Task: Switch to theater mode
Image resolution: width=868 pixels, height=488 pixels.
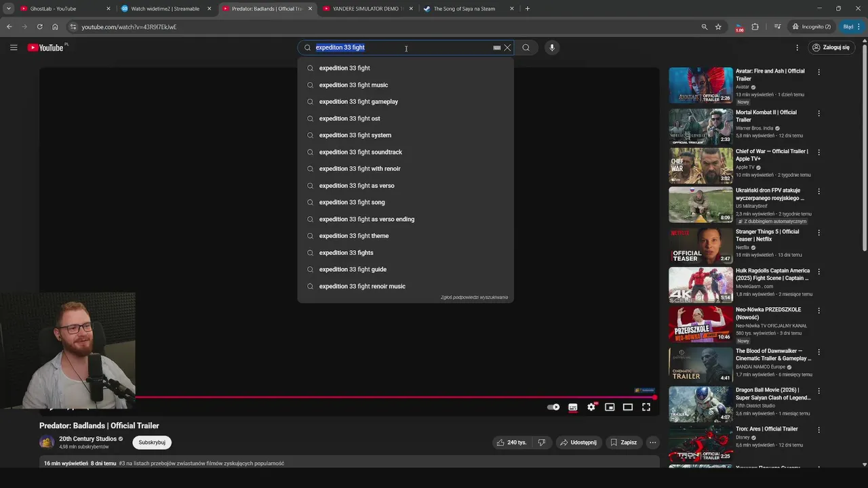Action: [628, 407]
